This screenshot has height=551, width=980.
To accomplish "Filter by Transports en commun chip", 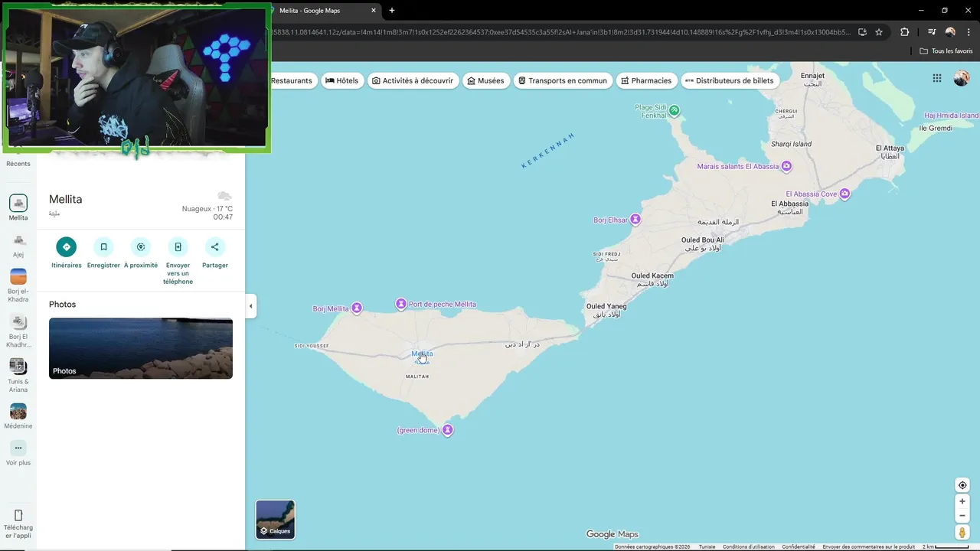I will (x=563, y=80).
